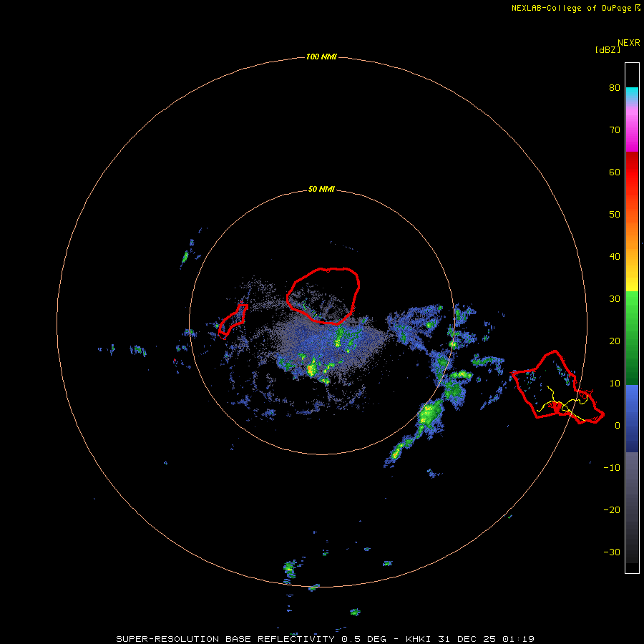Click the 50 NMI range ring label

click(321, 189)
